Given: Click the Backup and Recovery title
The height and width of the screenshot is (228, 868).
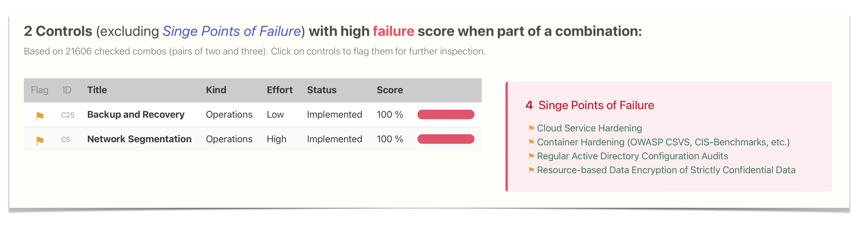Looking at the screenshot, I should [136, 115].
